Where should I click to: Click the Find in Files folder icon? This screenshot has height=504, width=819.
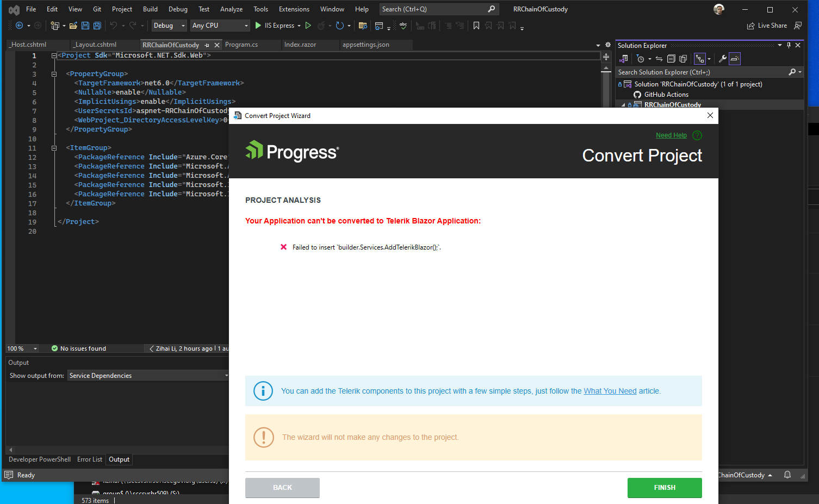(x=363, y=26)
